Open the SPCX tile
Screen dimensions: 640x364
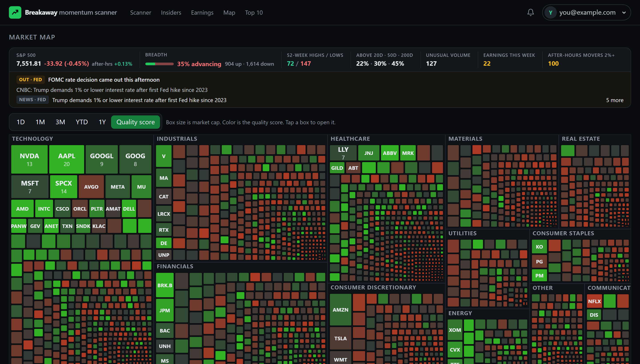(64, 187)
